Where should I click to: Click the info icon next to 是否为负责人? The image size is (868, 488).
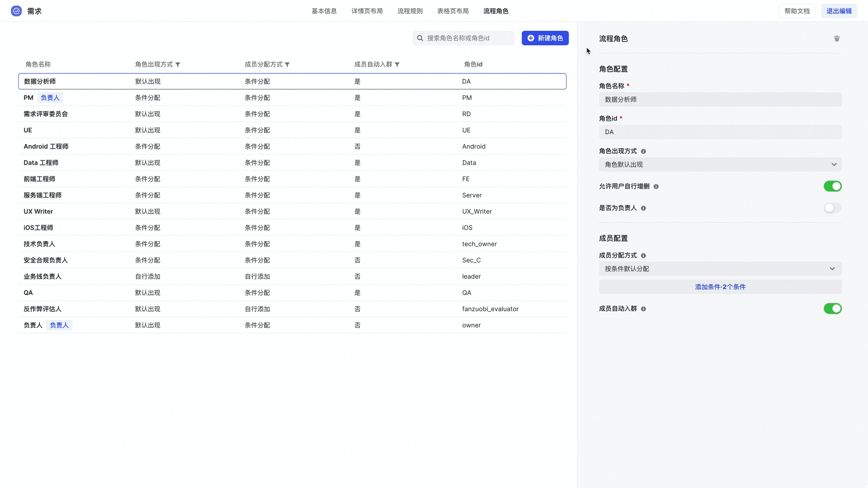pyautogui.click(x=643, y=208)
